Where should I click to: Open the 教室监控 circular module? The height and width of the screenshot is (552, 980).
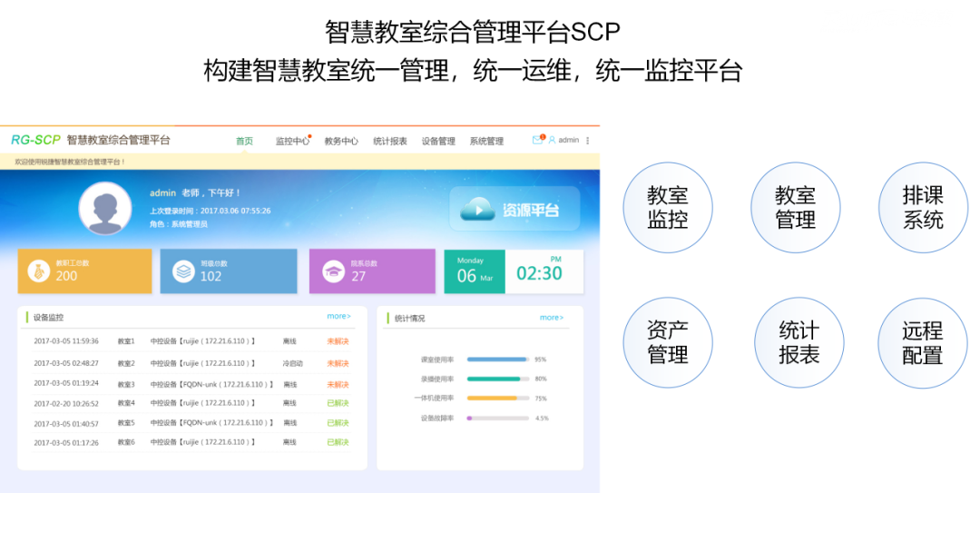tap(668, 207)
